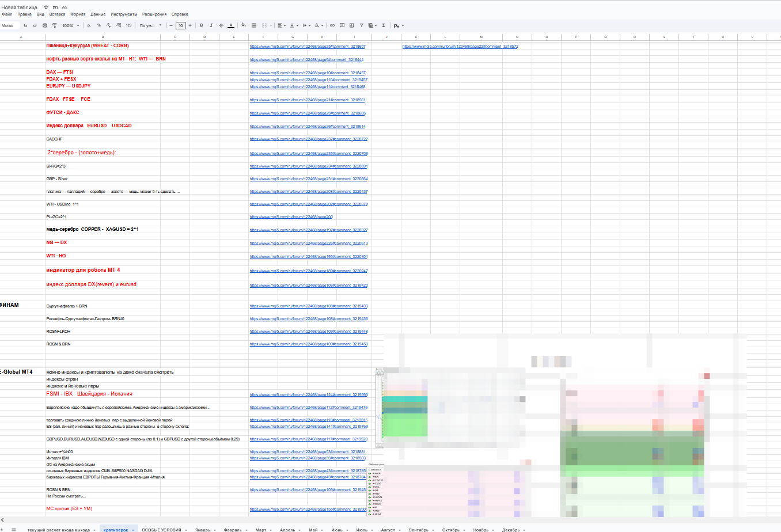Image resolution: width=781 pixels, height=532 pixels.
Task: Redo the last action
Action: pyautogui.click(x=35, y=25)
